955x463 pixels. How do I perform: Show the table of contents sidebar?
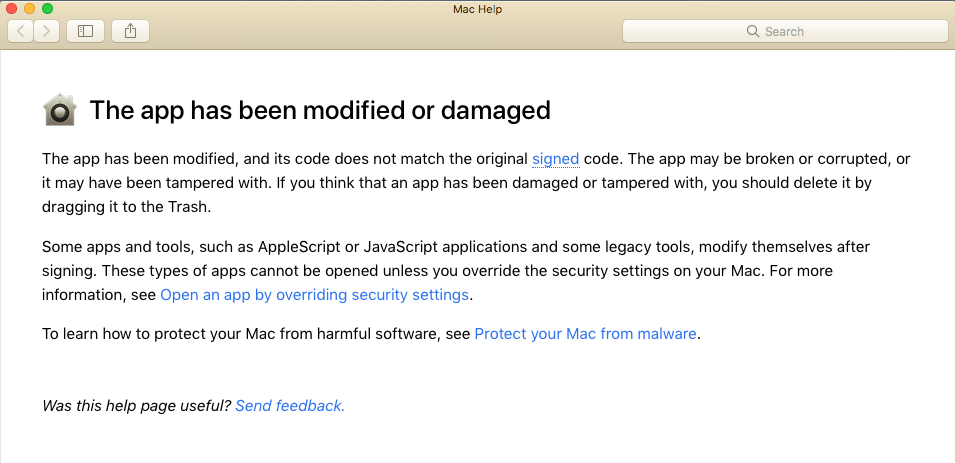85,31
